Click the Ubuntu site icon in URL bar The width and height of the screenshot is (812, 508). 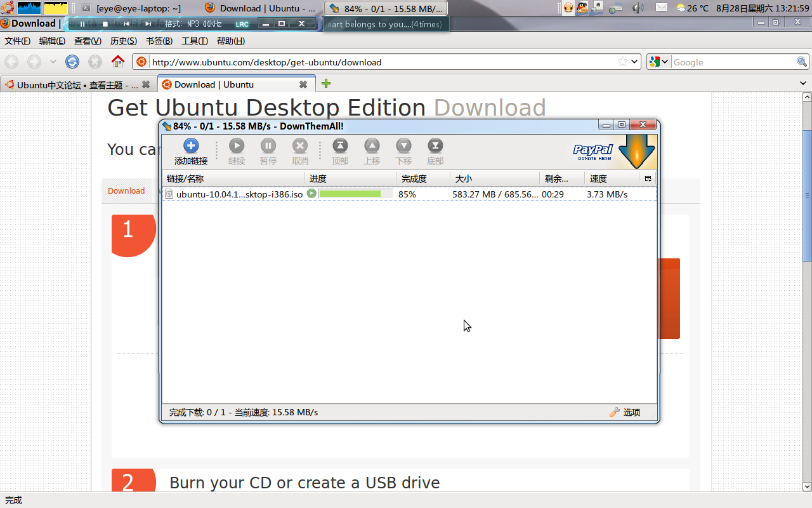(x=141, y=62)
